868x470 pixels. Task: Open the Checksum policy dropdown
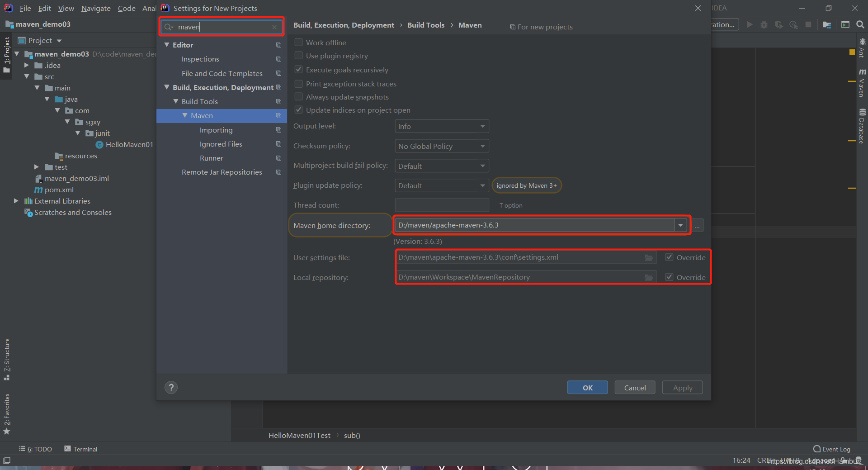[442, 146]
